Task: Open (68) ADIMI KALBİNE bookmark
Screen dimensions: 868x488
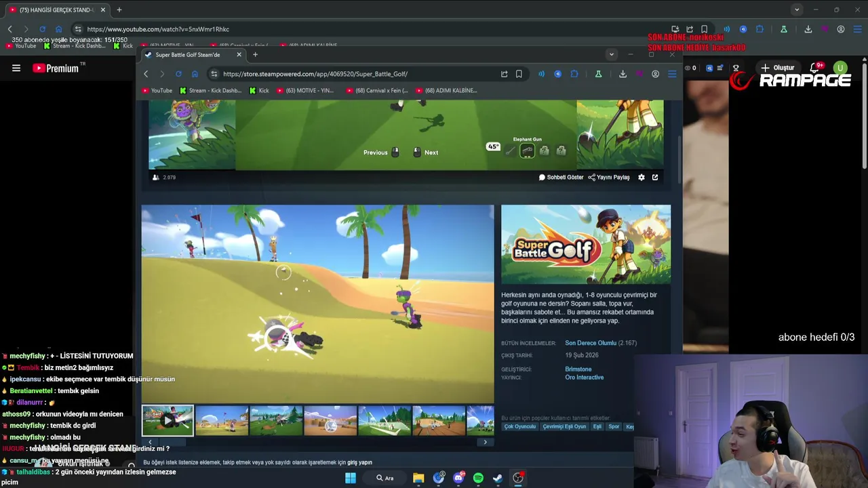Action: 447,90
